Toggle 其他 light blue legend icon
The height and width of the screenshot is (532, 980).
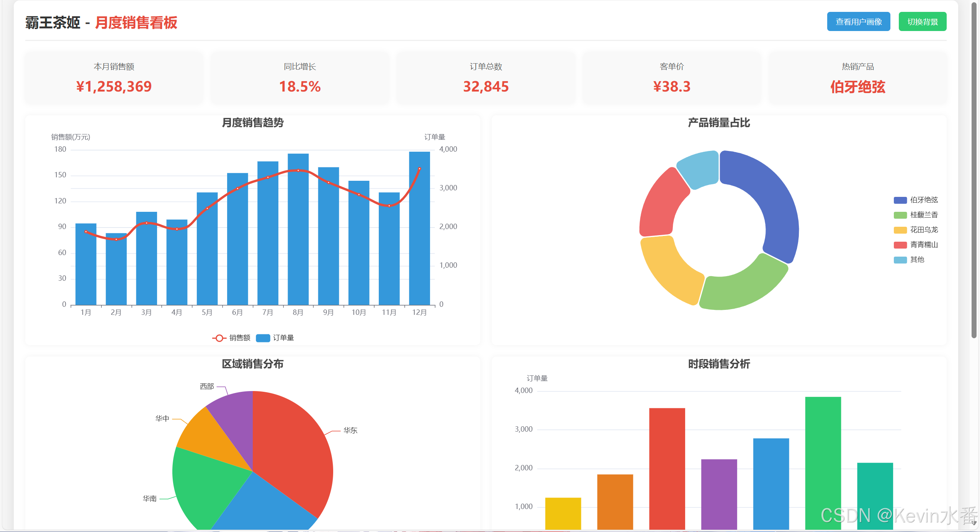[900, 260]
